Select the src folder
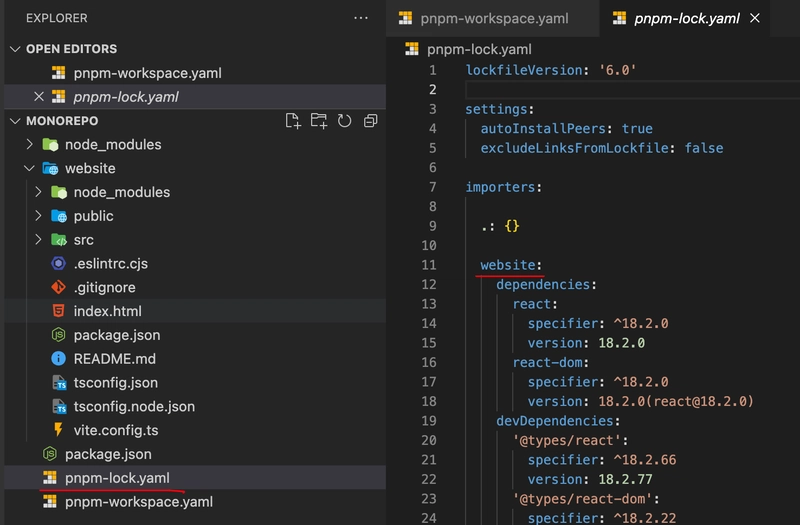 pyautogui.click(x=195, y=240)
